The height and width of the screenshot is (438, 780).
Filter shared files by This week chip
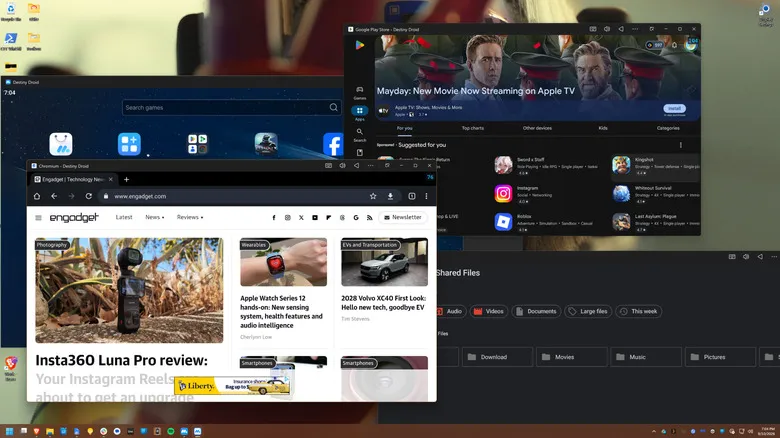(639, 311)
